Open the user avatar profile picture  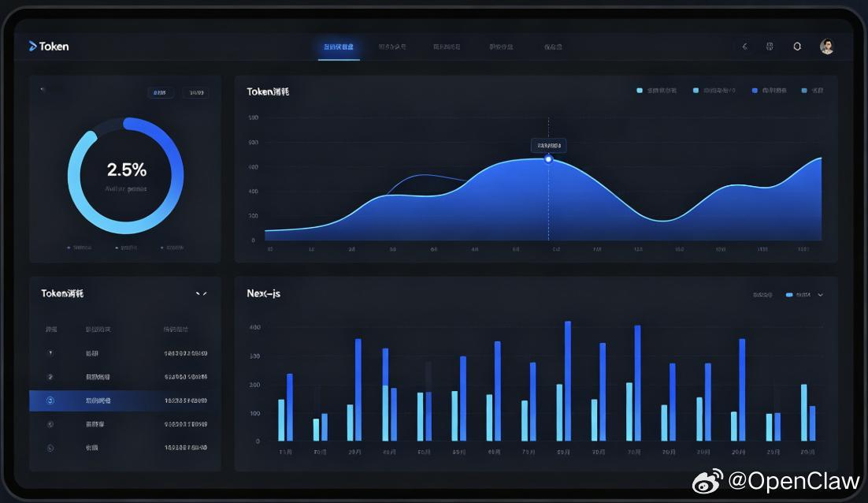pos(826,47)
